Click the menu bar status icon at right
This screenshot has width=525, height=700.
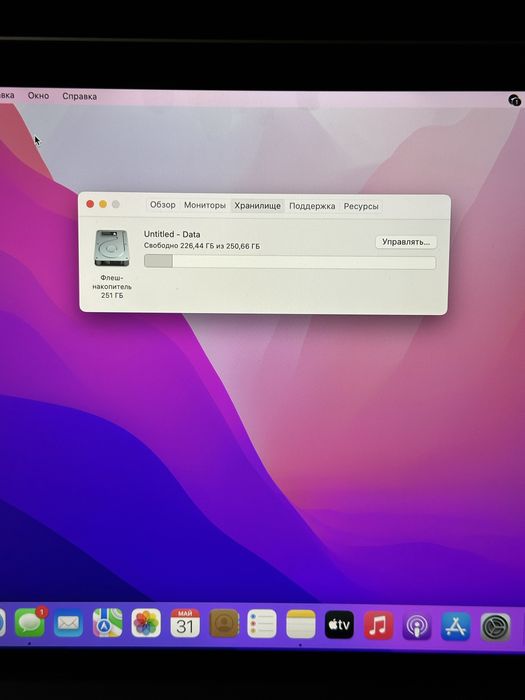pyautogui.click(x=514, y=100)
